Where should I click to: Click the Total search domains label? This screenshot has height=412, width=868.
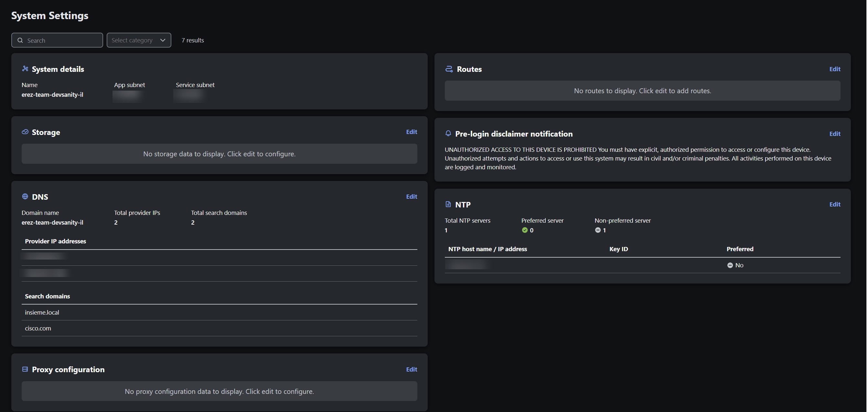219,213
